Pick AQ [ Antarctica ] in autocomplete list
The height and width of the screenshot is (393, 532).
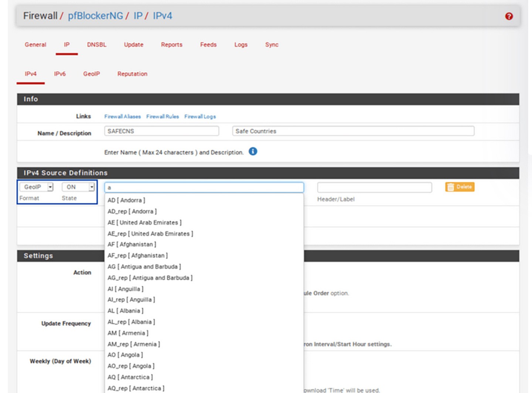(130, 377)
